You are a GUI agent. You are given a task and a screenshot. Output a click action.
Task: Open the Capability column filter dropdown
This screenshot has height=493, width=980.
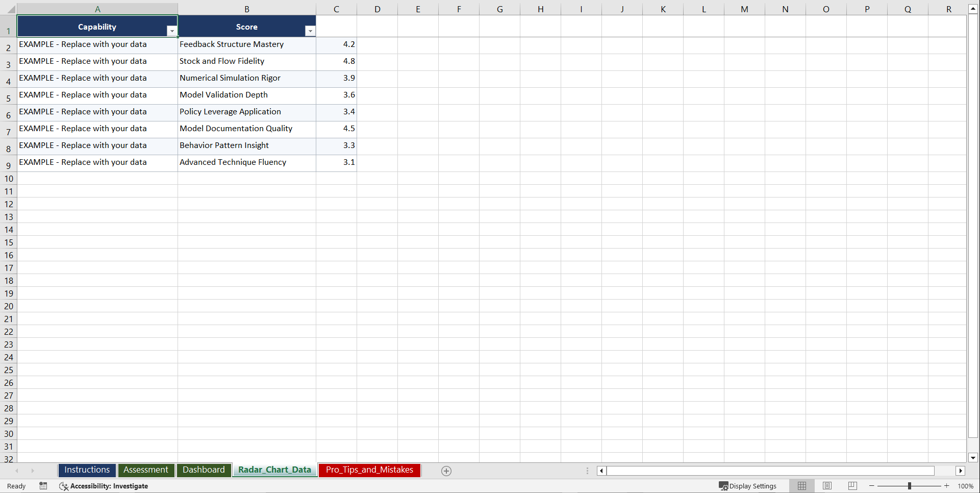172,31
